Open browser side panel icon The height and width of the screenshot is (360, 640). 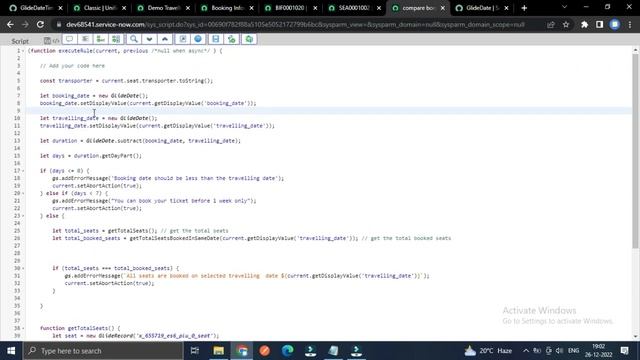599,24
